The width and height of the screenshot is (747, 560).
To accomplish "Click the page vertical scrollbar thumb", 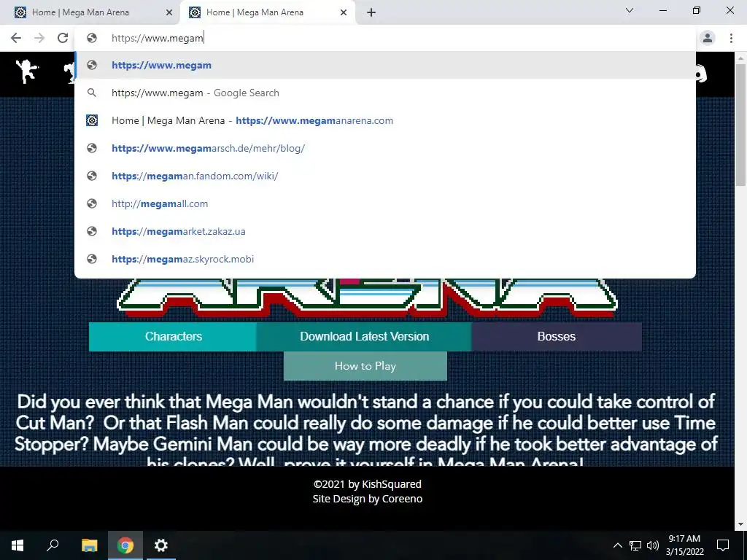I will coord(740,125).
